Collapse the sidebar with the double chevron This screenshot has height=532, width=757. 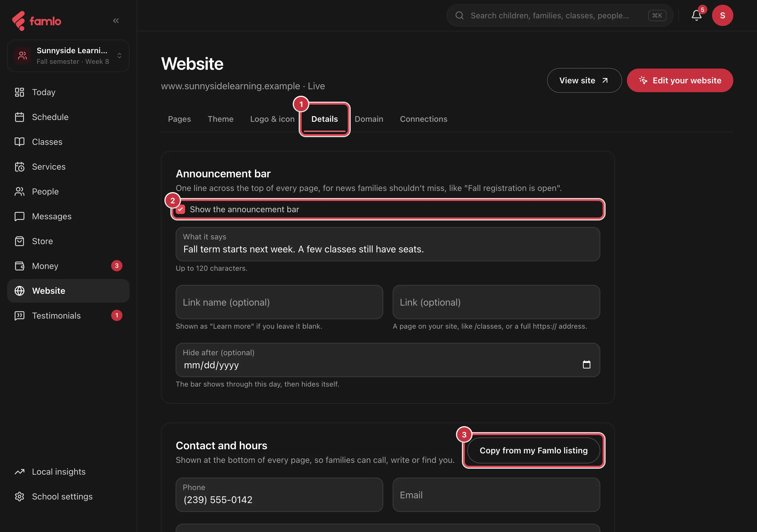(116, 21)
